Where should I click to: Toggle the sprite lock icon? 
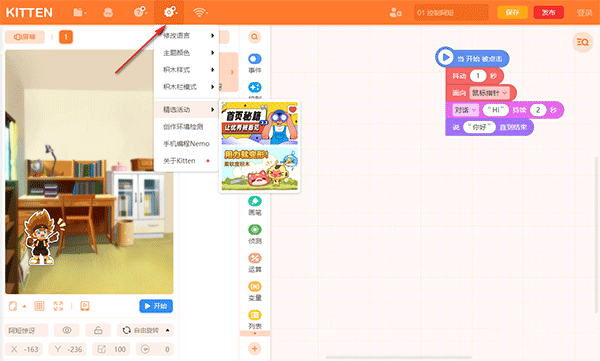tap(98, 330)
